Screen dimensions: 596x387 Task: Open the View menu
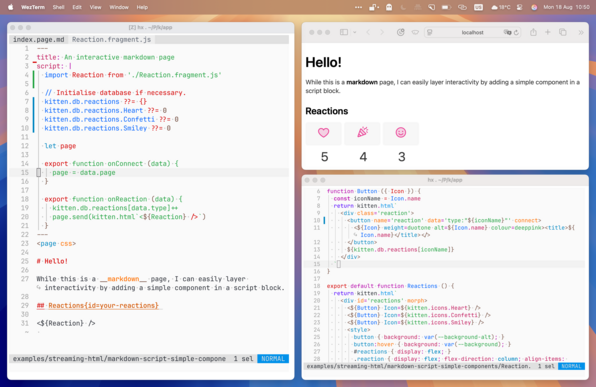point(95,7)
